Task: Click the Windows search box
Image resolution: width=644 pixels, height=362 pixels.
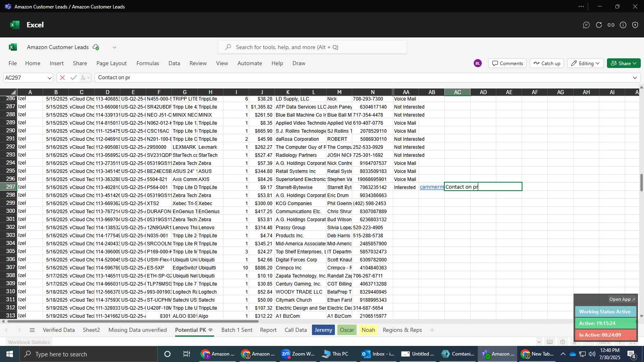Action: coord(88,354)
